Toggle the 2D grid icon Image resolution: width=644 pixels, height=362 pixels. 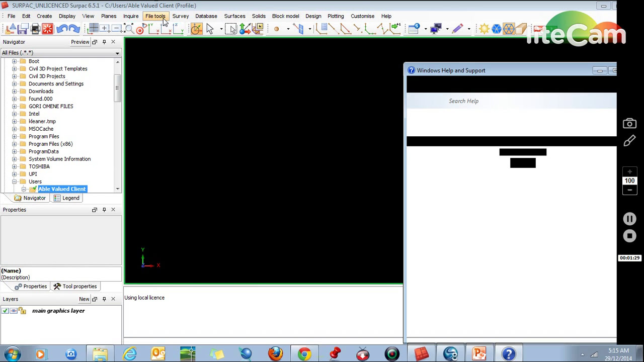93,29
